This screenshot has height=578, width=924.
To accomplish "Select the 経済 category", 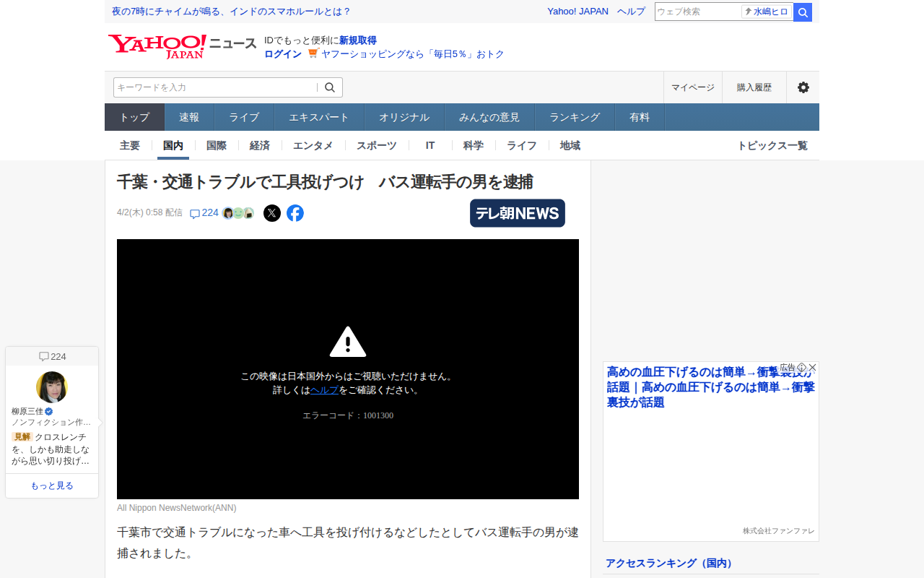I will click(x=260, y=145).
